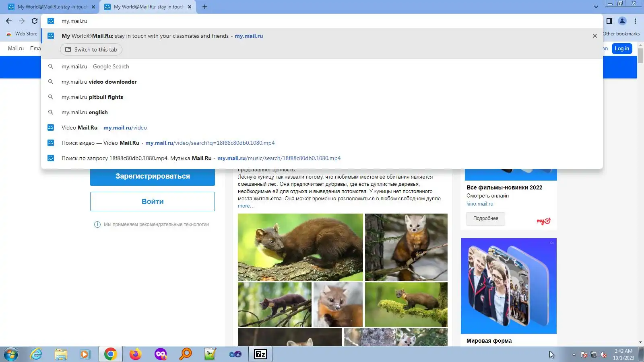Click the 'Все фильмы-новинки 2022' ad title

pos(504,187)
